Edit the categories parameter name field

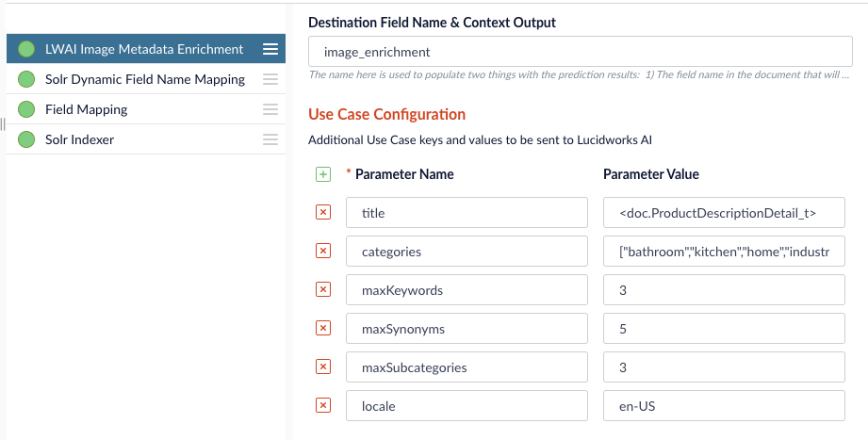point(467,252)
